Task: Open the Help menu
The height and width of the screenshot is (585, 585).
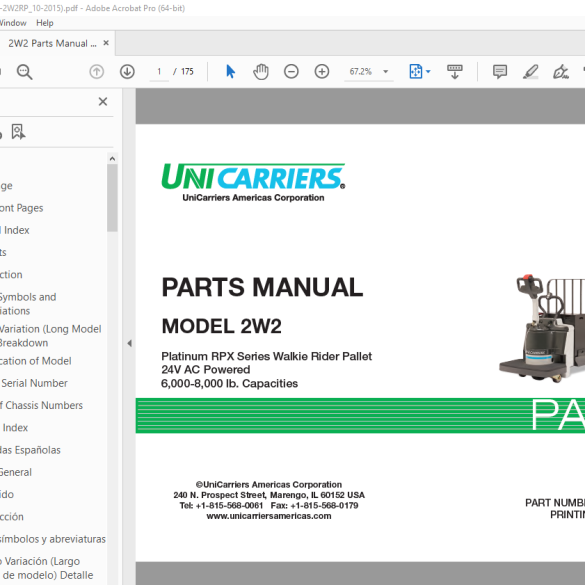Action: point(45,23)
